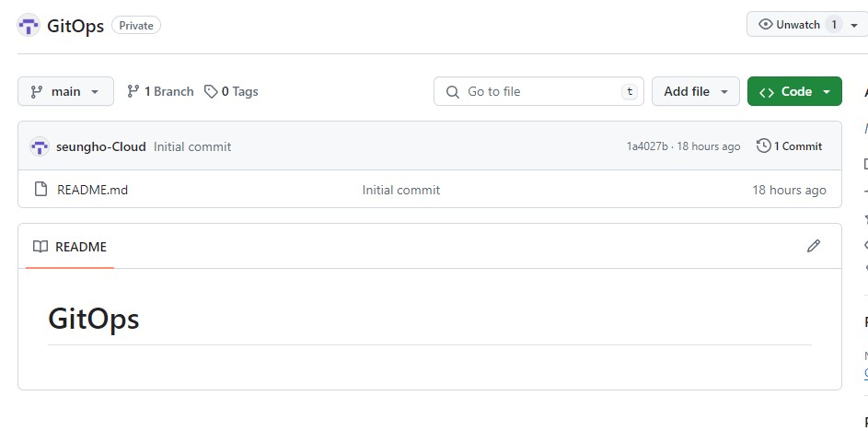Open the main branch selector dropdown

[66, 91]
